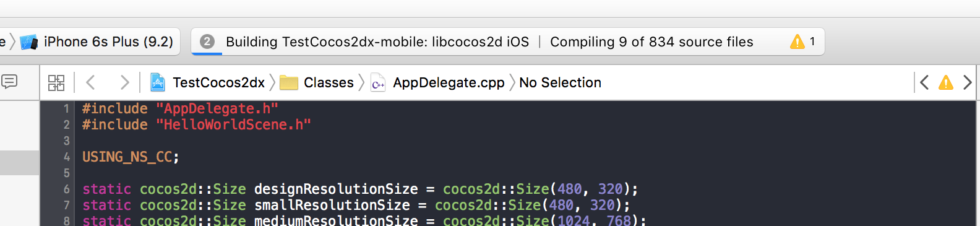980x226 pixels.
Task: Open the activity count badge showing 2
Action: click(207, 41)
